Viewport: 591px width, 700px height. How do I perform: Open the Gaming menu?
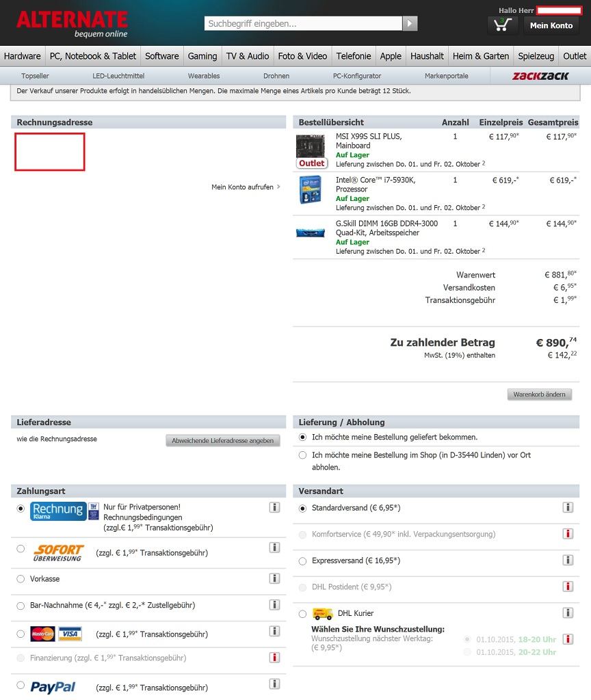pyautogui.click(x=202, y=56)
